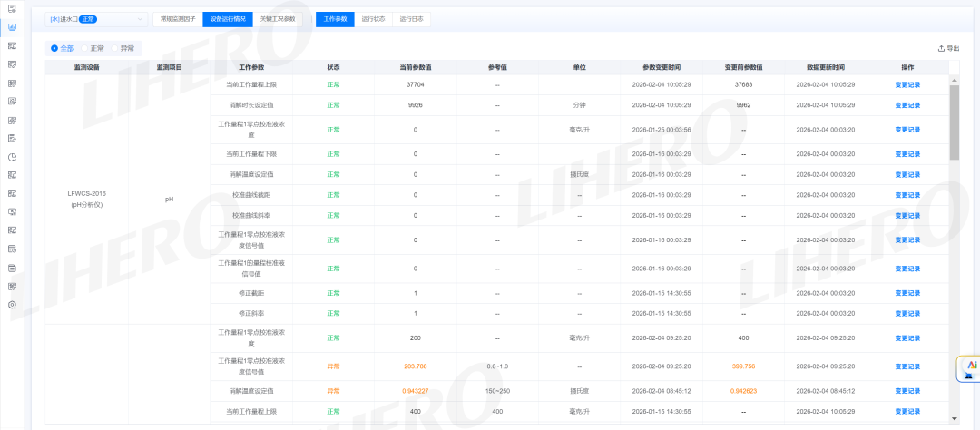Switch to the 常规监测因子 tab

tap(177, 18)
